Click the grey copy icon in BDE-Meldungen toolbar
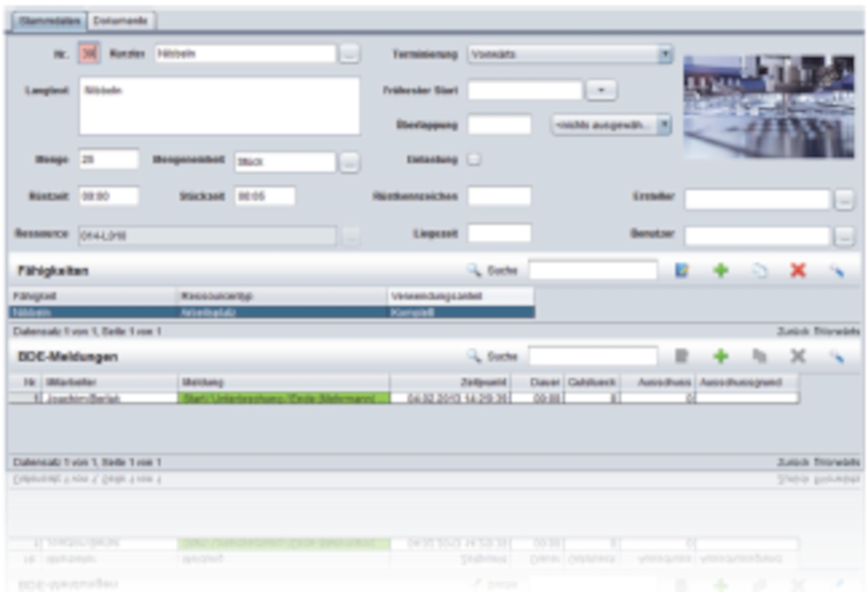The height and width of the screenshot is (592, 868). [x=760, y=356]
